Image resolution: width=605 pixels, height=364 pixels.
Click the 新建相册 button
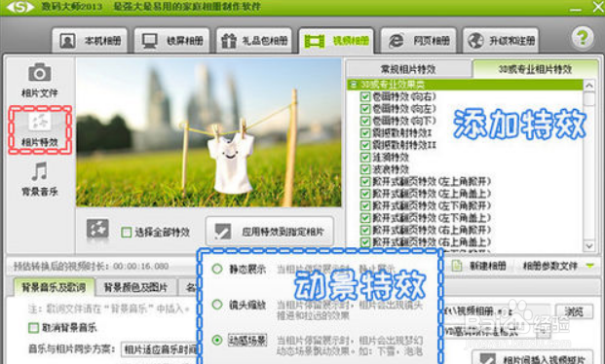click(478, 266)
